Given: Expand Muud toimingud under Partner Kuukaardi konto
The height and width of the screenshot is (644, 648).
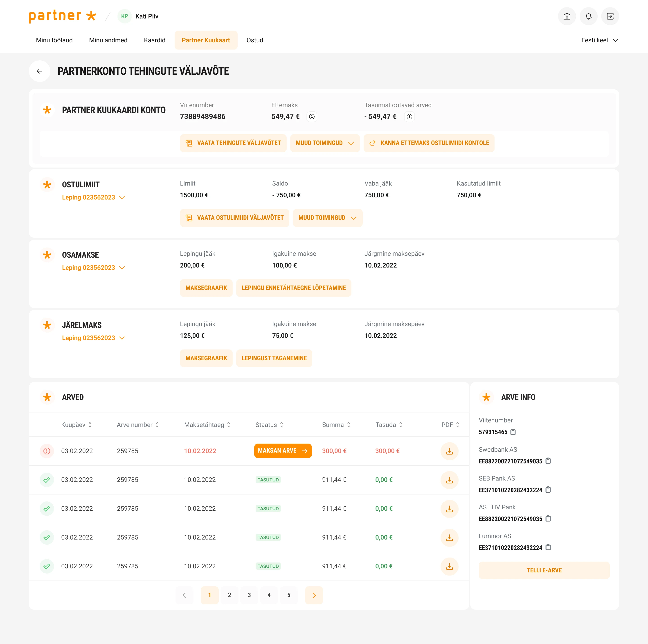Looking at the screenshot, I should coord(325,143).
